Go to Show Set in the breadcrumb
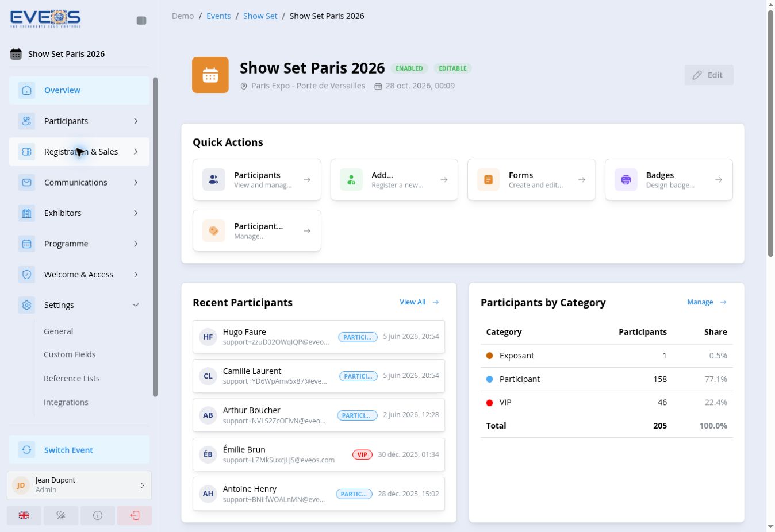Screen dimensions: 775x532 click(x=260, y=16)
